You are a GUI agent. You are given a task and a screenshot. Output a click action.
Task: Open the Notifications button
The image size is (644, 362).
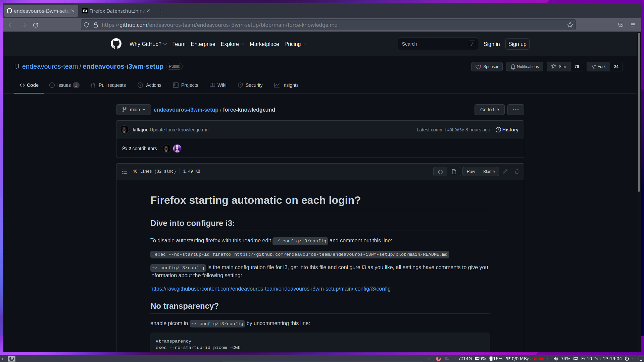pos(525,67)
